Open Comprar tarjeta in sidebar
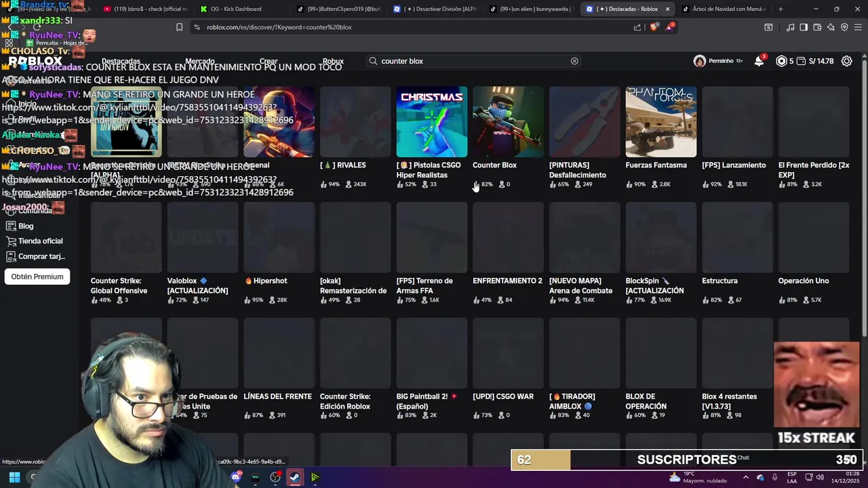The height and width of the screenshot is (488, 868). 36,257
